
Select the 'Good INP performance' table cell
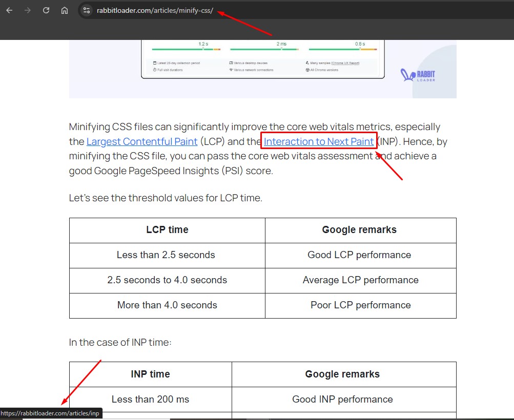click(x=342, y=399)
